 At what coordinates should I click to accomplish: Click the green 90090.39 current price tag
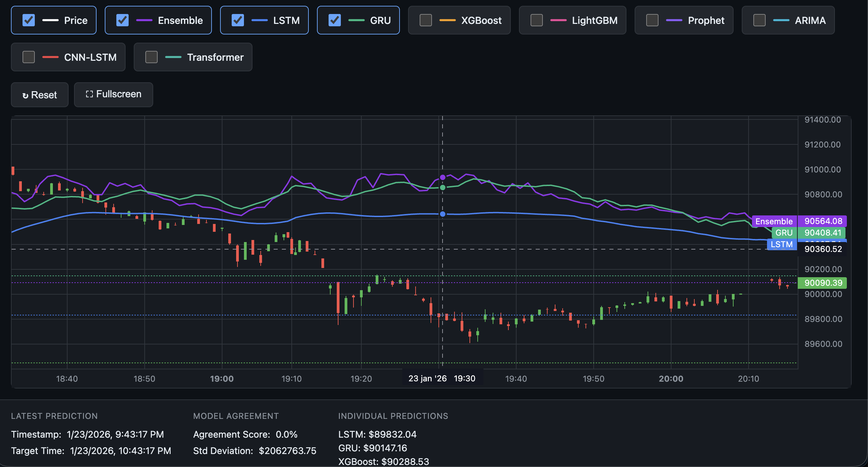coord(823,283)
